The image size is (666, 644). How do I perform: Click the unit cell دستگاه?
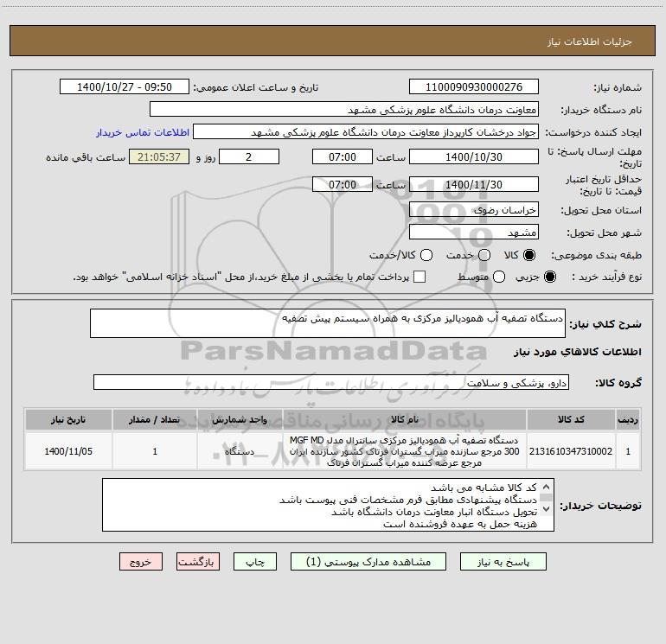point(240,451)
